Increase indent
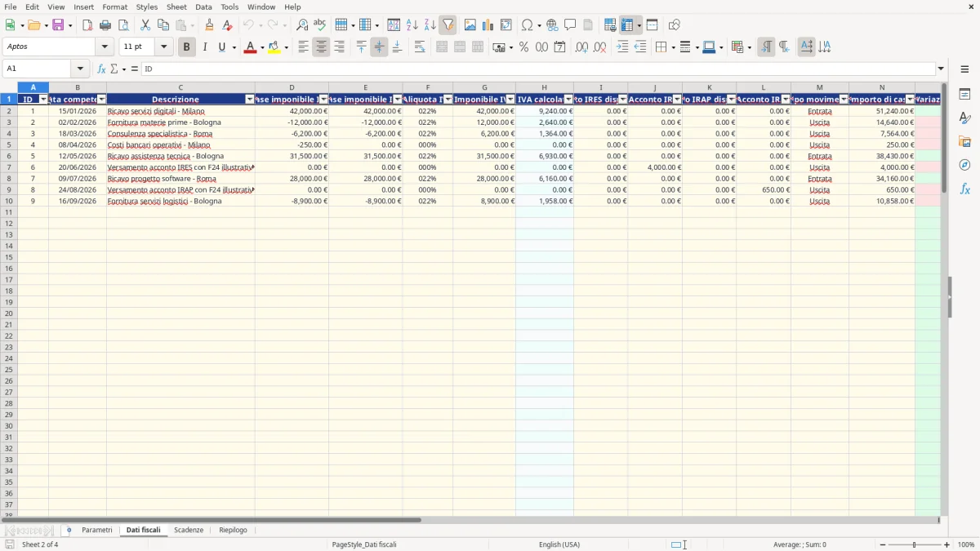Screen dimensions: 980x551 622,47
